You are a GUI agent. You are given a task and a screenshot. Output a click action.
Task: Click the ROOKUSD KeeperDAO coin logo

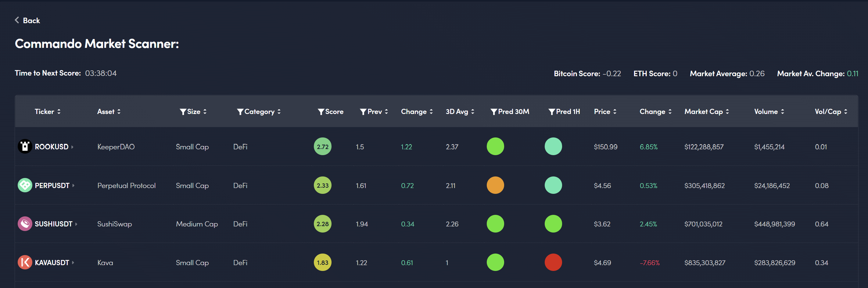pyautogui.click(x=25, y=147)
